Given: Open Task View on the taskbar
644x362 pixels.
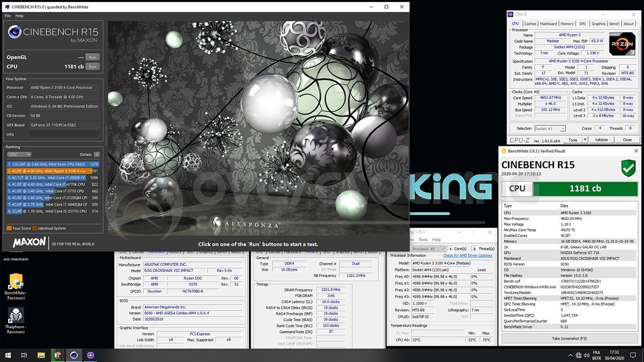Looking at the screenshot, I should pyautogui.click(x=24, y=354).
